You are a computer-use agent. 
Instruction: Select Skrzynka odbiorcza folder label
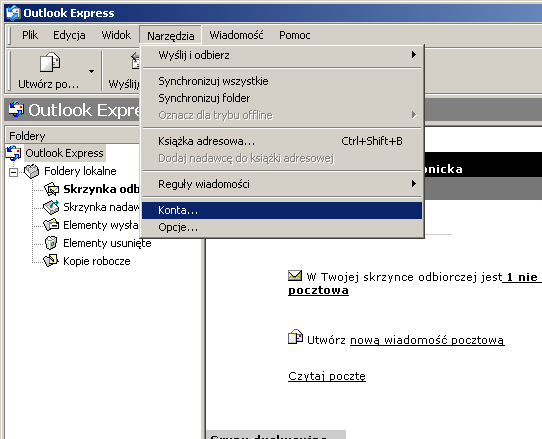(x=101, y=189)
